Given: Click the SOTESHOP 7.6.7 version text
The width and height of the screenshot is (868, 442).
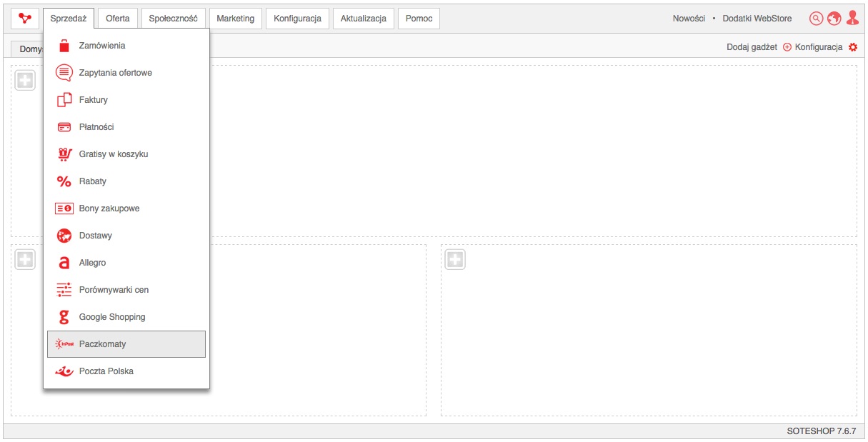Looking at the screenshot, I should point(821,431).
